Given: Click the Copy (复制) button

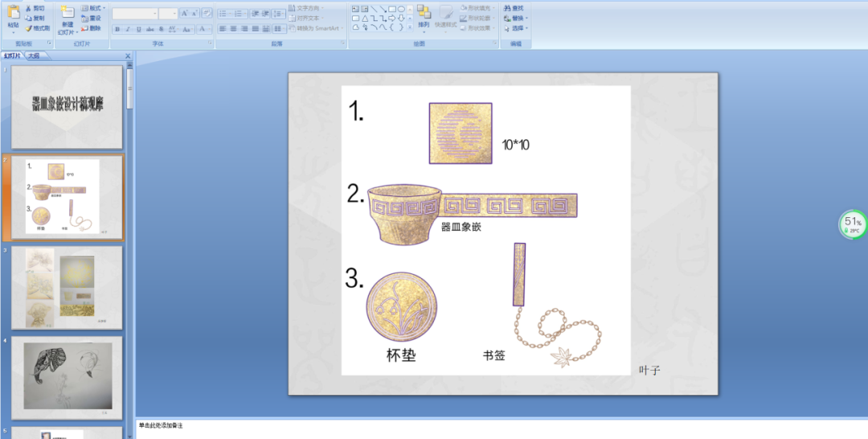Looking at the screenshot, I should tap(35, 18).
